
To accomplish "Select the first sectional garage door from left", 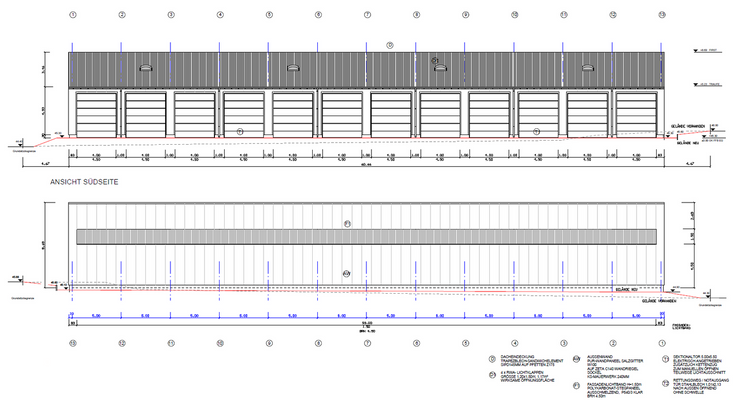I will [x=97, y=115].
